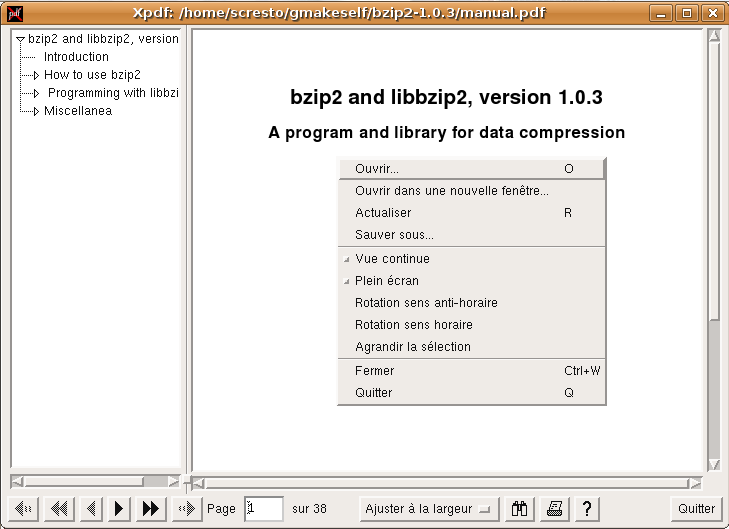This screenshot has width=729, height=529.
Task: Go back in page history
Action: 23,509
